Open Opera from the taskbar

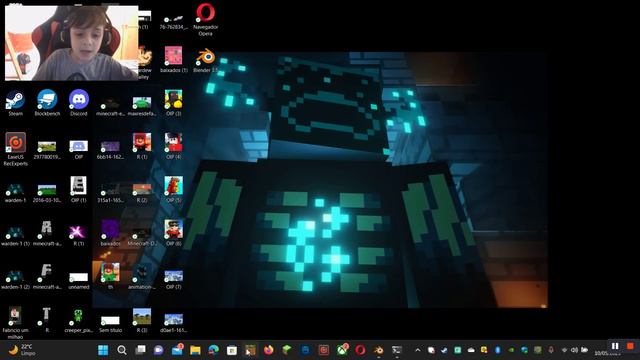pos(360,350)
